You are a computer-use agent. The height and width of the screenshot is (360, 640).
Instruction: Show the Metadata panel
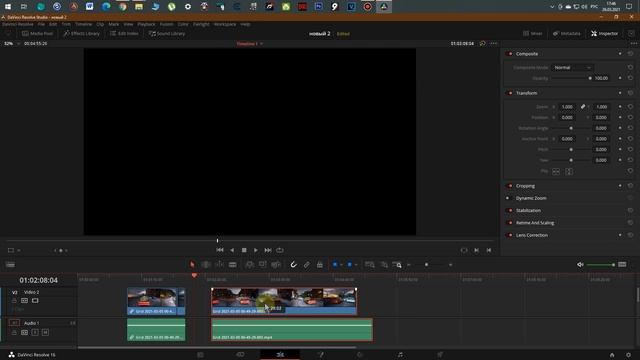click(567, 33)
